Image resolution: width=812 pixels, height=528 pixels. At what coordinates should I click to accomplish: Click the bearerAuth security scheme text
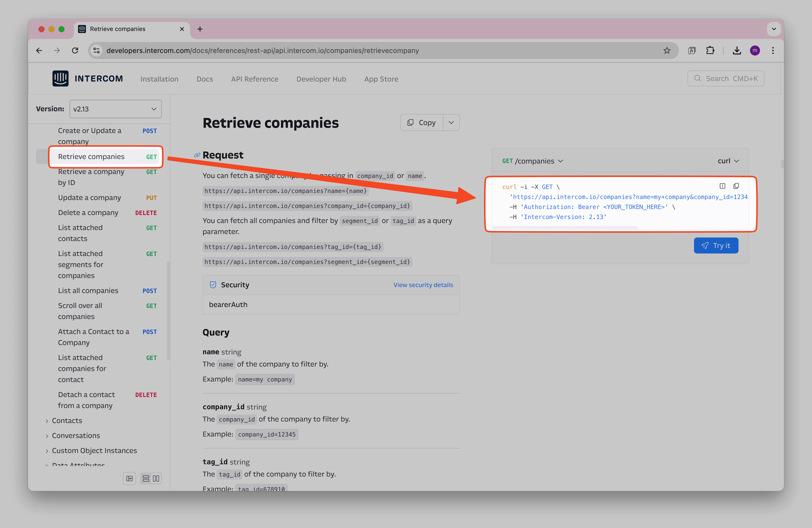coord(228,304)
